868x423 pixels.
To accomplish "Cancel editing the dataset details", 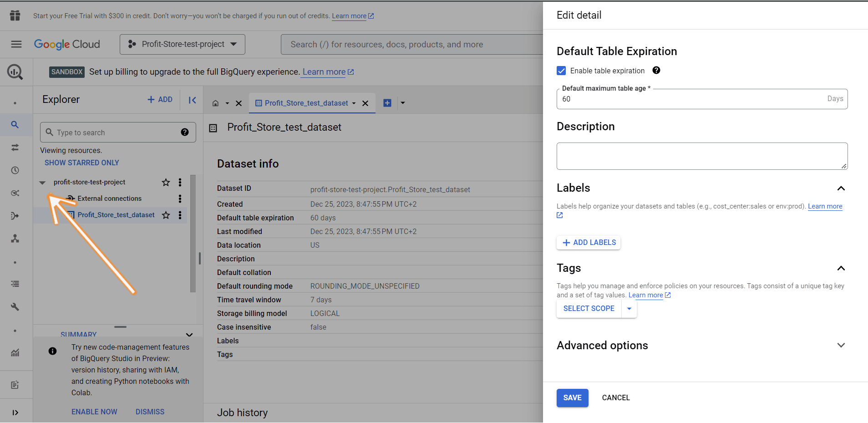I will [x=615, y=398].
